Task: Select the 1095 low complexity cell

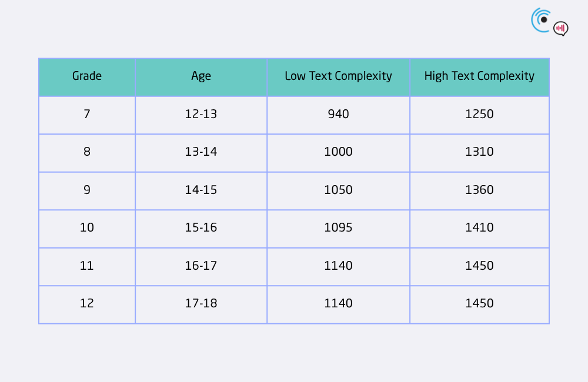Action: pos(338,229)
